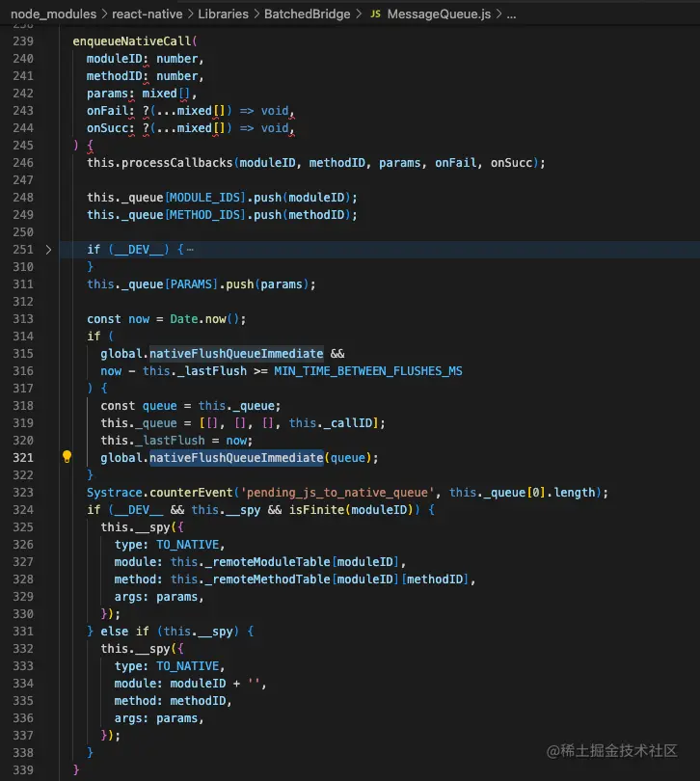Click highlighted nativeFlushQueueImmediate on line 321

click(236, 458)
